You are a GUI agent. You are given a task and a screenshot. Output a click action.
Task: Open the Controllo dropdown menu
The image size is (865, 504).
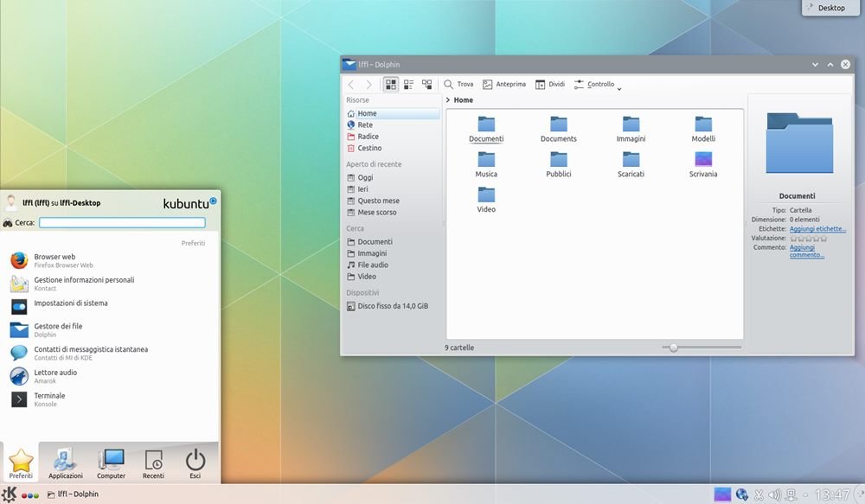[x=598, y=85]
